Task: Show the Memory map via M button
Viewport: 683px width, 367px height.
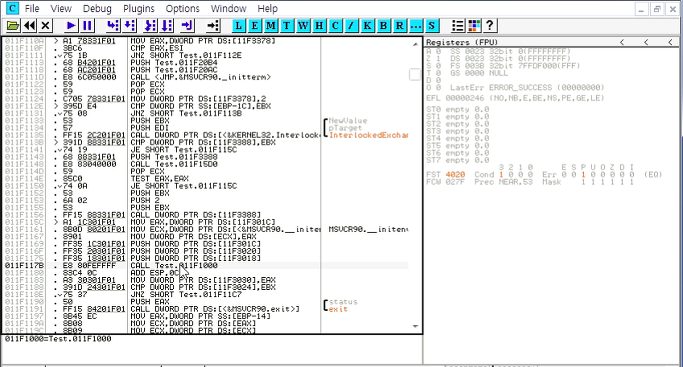Action: pos(270,26)
